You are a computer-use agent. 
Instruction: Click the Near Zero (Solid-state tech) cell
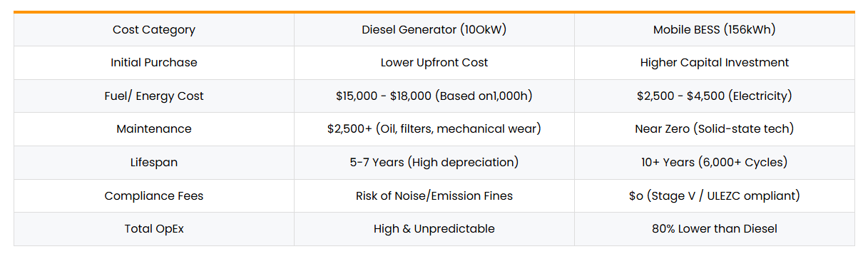point(715,129)
